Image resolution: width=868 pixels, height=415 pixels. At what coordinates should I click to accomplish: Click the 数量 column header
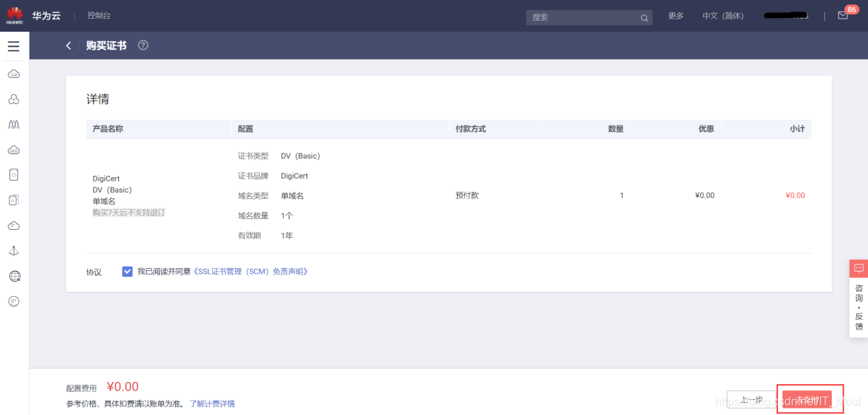point(616,129)
